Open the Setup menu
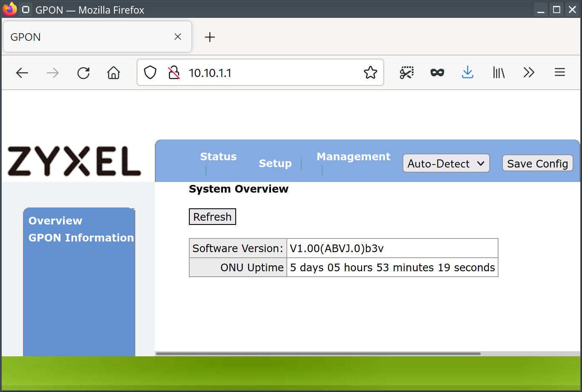Image resolution: width=582 pixels, height=392 pixels. click(275, 164)
